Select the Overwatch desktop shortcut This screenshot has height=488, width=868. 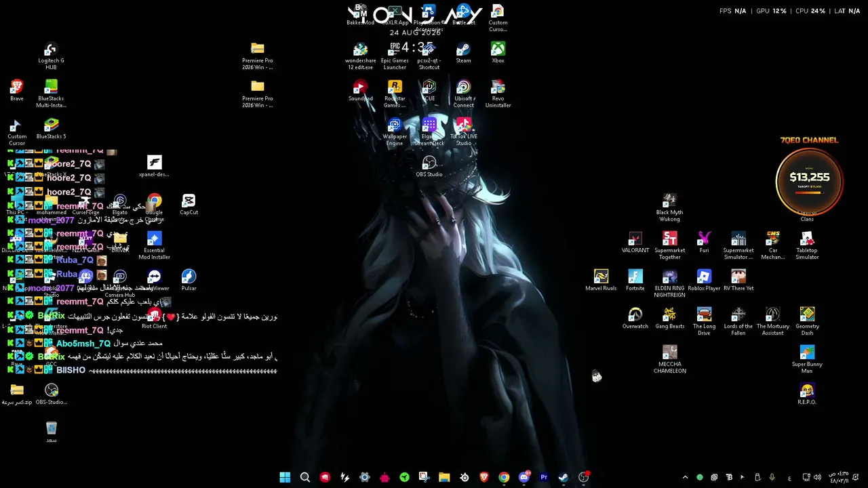[635, 319]
